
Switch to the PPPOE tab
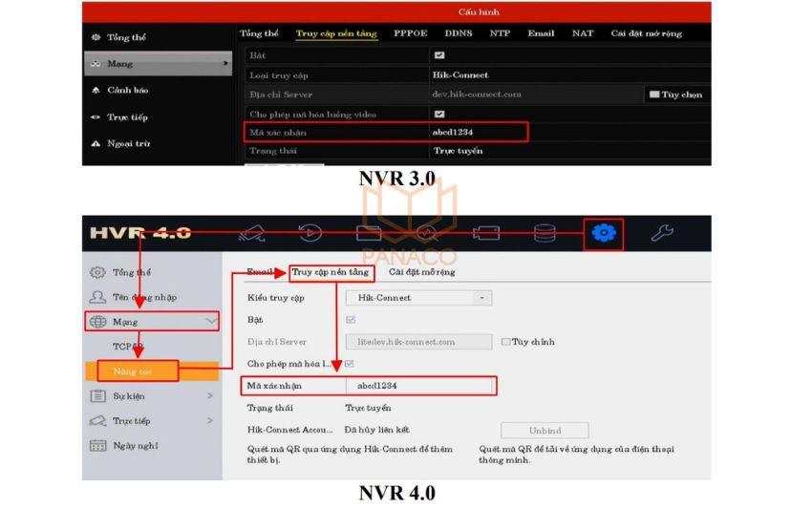(x=410, y=33)
